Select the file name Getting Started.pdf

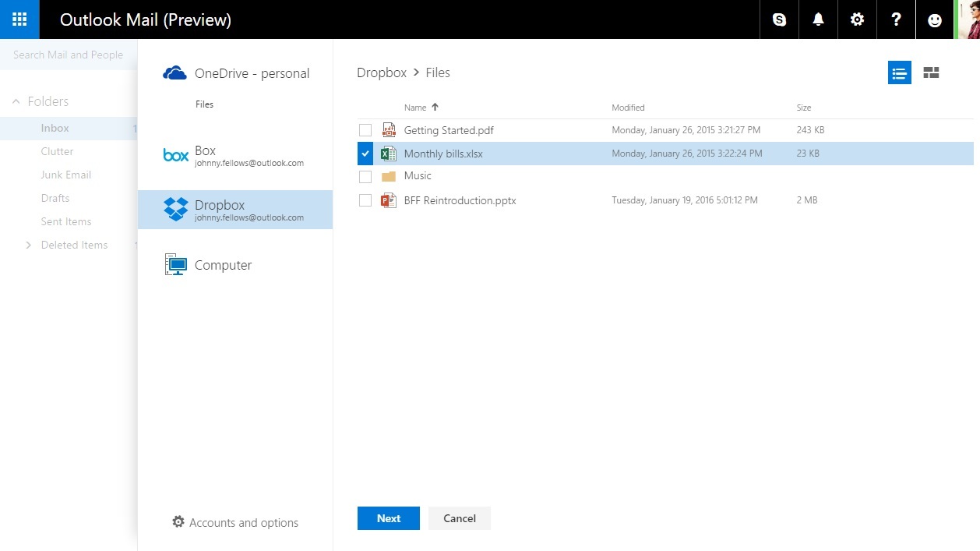449,130
